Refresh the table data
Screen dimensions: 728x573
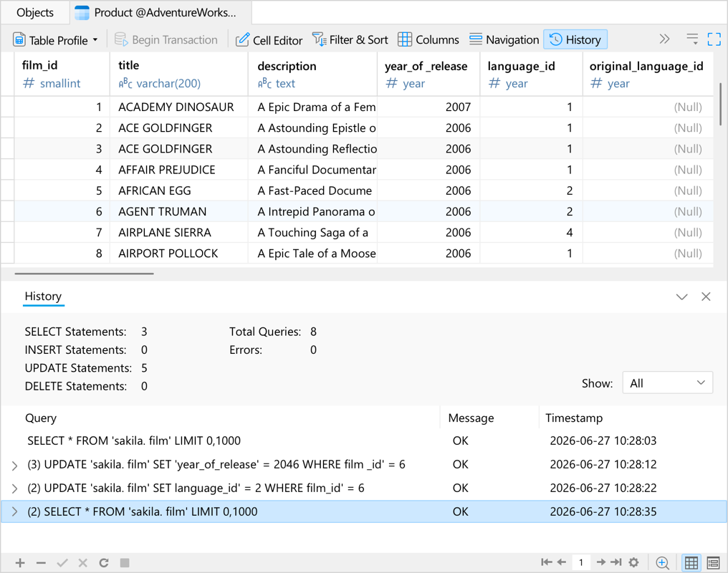click(103, 563)
